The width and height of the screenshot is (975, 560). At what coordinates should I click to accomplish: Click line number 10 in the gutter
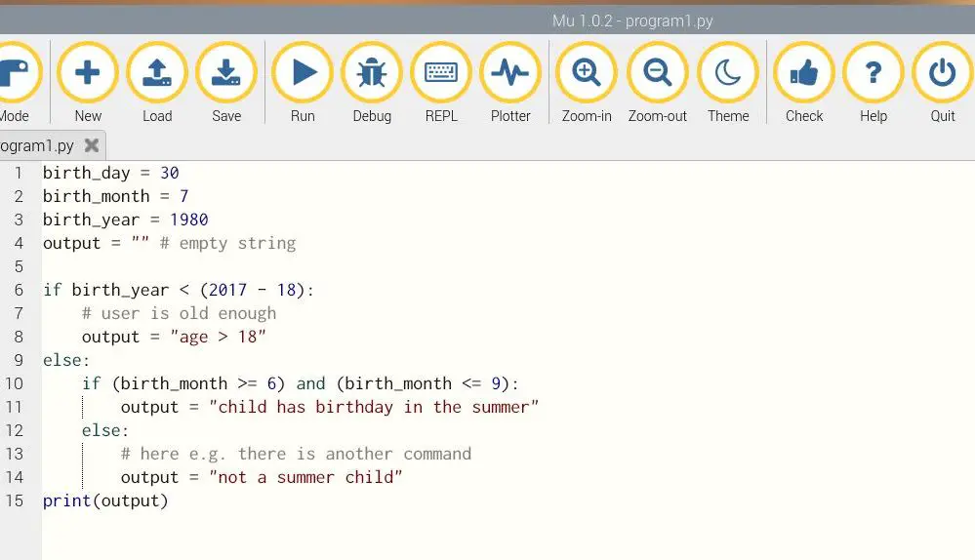pos(15,383)
